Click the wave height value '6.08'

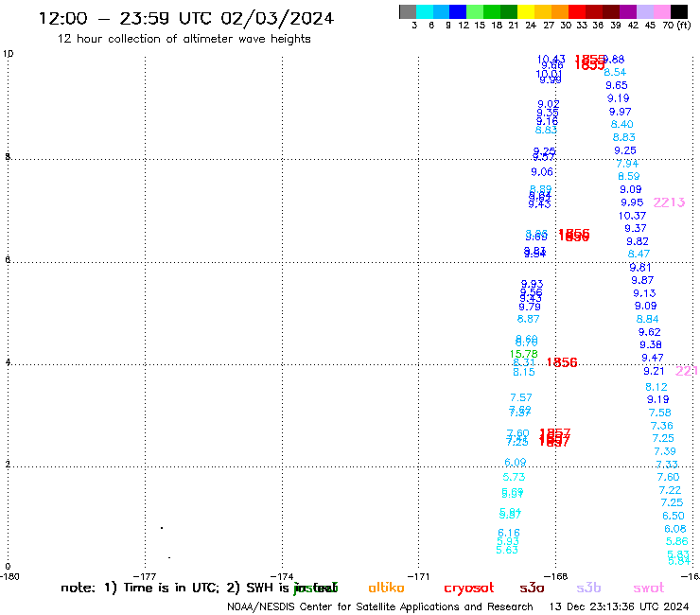point(675,529)
